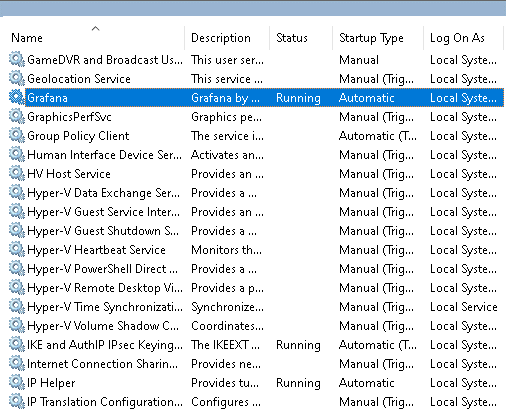This screenshot has height=409, width=506.
Task: Click the GameDVR and Broadcast gear icon
Action: point(17,60)
